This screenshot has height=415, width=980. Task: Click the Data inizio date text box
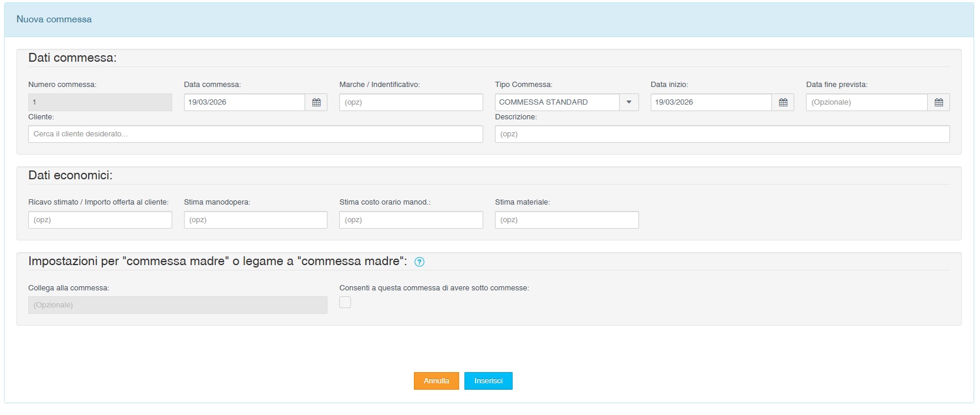click(711, 102)
